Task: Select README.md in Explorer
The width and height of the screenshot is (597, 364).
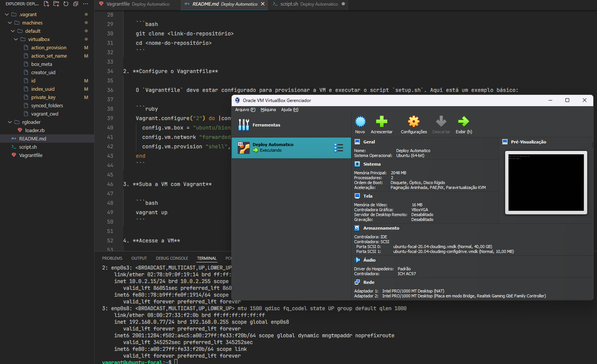Action: point(47,139)
